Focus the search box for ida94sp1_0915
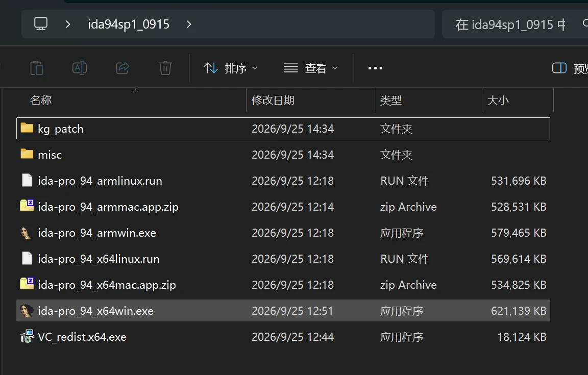The height and width of the screenshot is (375, 588). point(515,24)
